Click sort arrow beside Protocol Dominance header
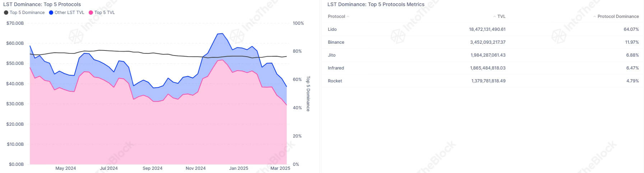The width and height of the screenshot is (644, 173). point(594,16)
